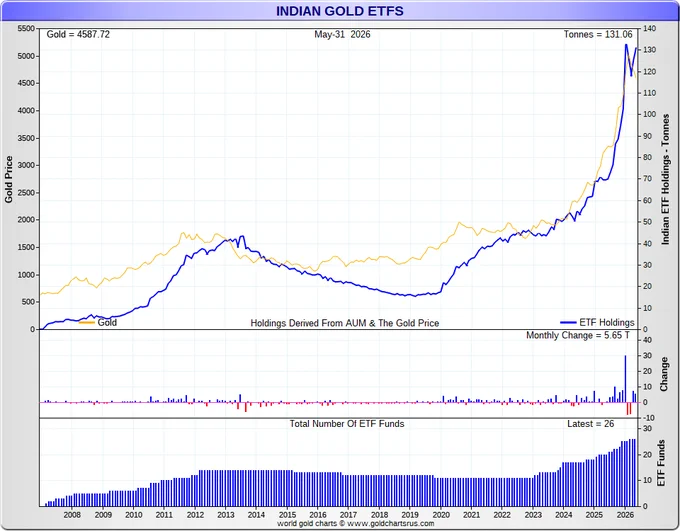
Task: Click the 1000 tick on Gold Price axis
Action: 26,275
